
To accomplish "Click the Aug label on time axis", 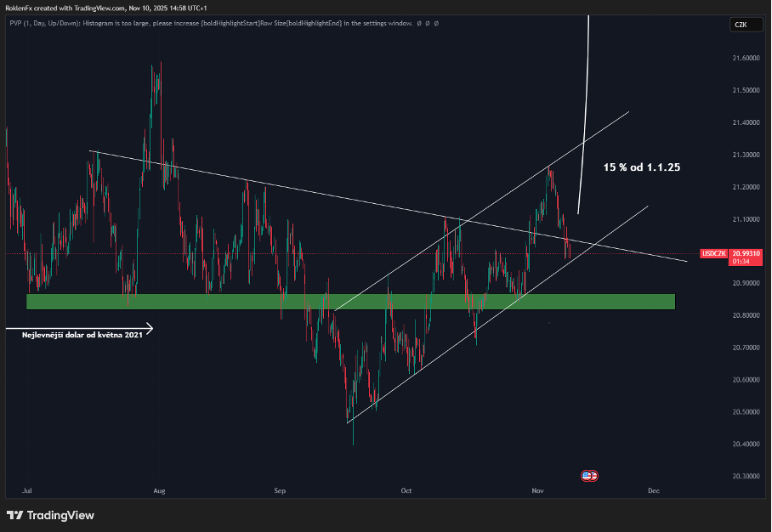I will coord(158,490).
